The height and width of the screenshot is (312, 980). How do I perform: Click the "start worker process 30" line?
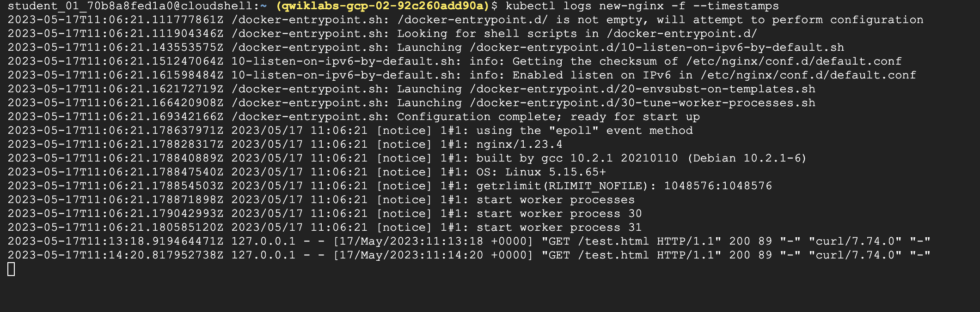[559, 214]
